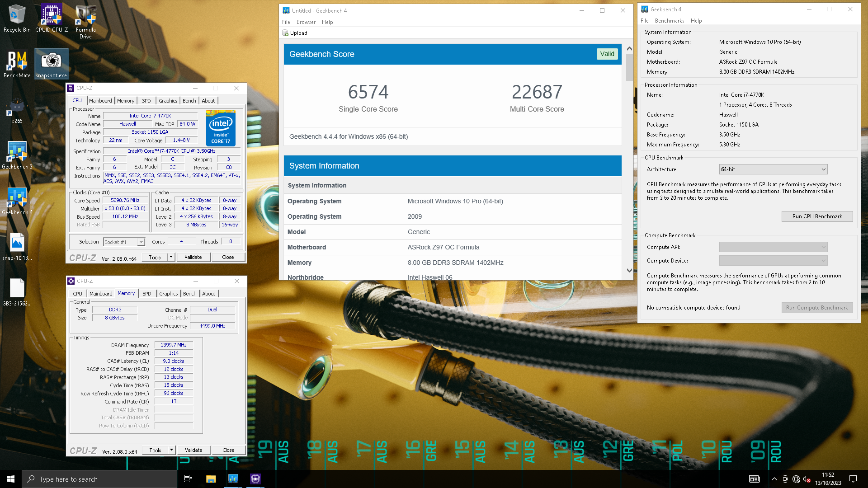Select the x265 desktop icon
868x488 pixels.
click(17, 110)
